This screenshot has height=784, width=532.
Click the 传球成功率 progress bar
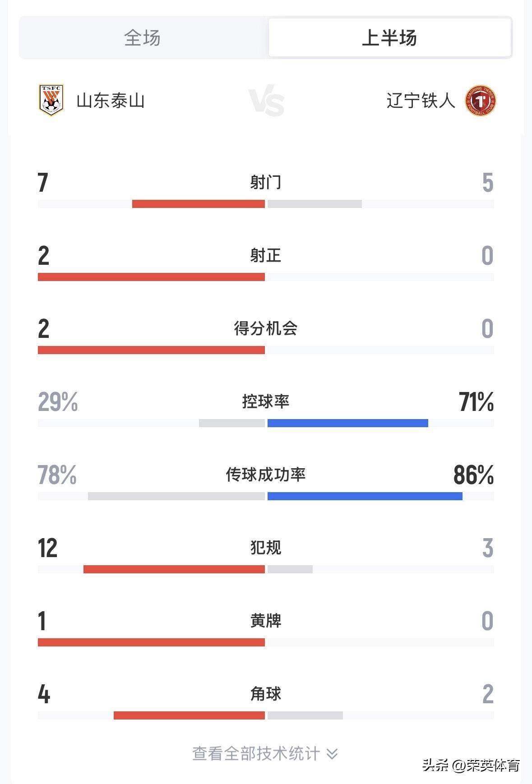(266, 496)
